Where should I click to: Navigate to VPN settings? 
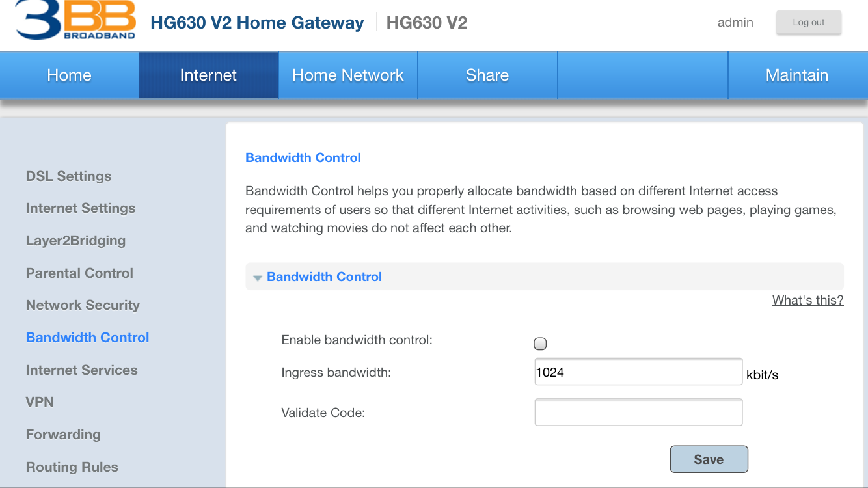click(x=40, y=402)
